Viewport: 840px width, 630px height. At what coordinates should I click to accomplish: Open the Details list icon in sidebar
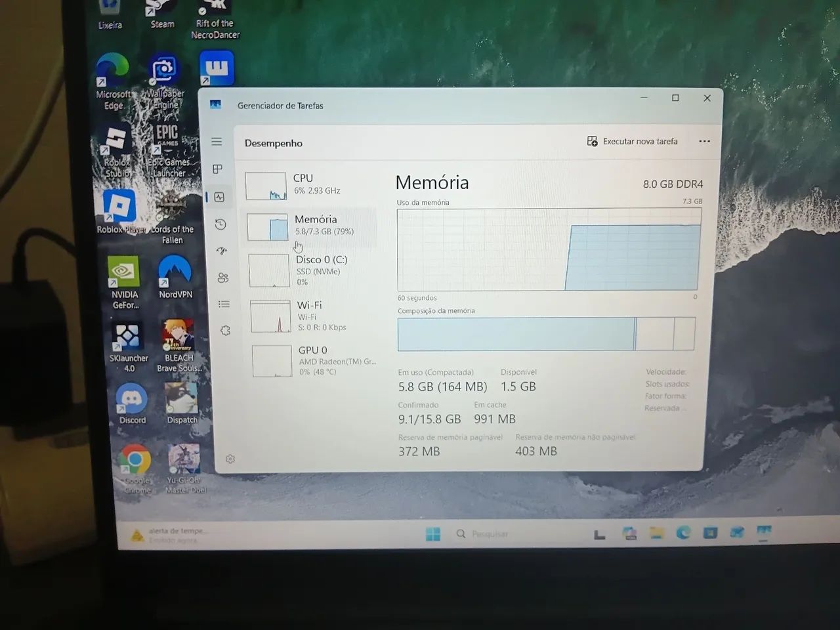click(x=224, y=304)
